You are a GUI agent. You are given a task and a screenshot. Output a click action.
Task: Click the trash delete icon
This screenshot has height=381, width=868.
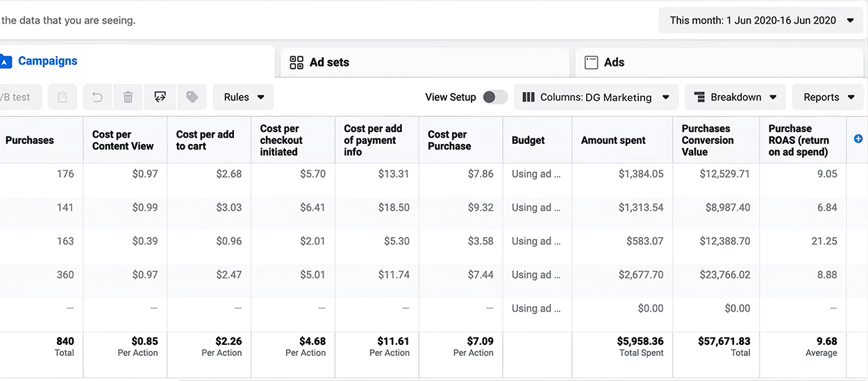tap(128, 97)
